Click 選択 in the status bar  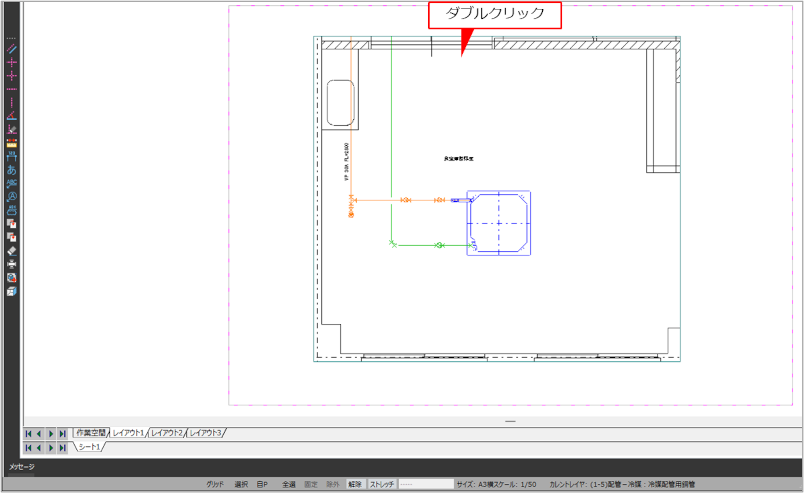[x=241, y=484]
